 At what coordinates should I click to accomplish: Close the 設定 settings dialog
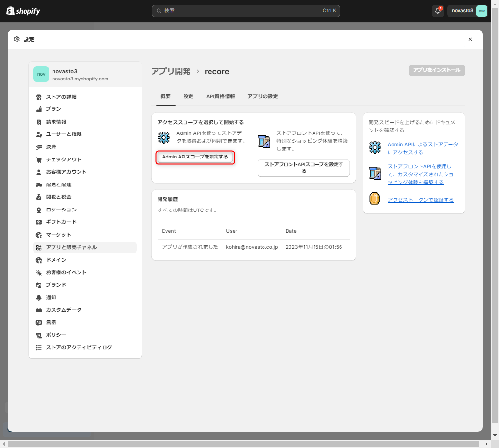[470, 39]
